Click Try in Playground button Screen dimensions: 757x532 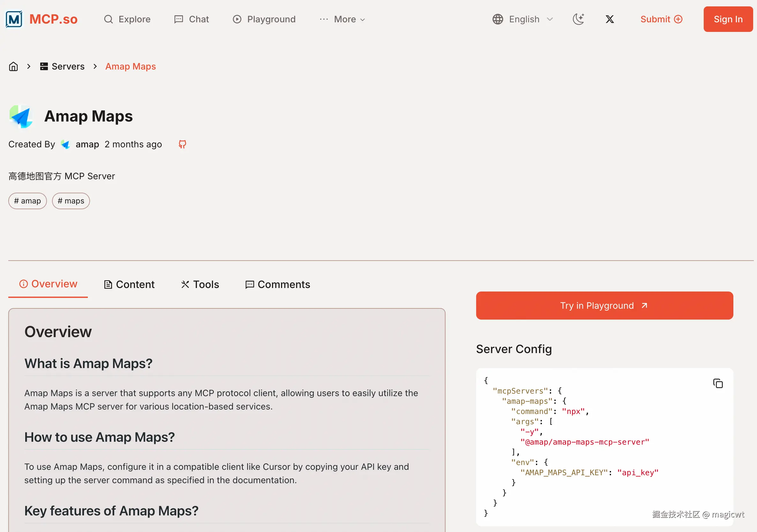click(x=604, y=305)
